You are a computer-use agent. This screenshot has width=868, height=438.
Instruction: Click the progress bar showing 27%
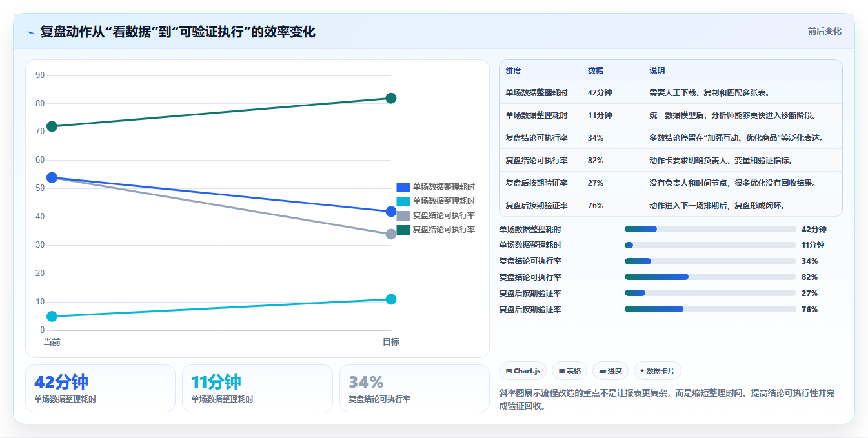coord(711,294)
